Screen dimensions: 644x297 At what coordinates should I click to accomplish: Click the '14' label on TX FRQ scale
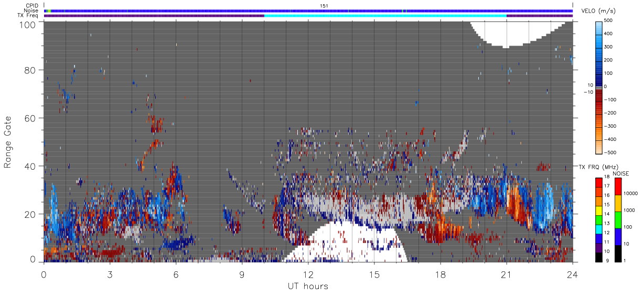coord(607,214)
